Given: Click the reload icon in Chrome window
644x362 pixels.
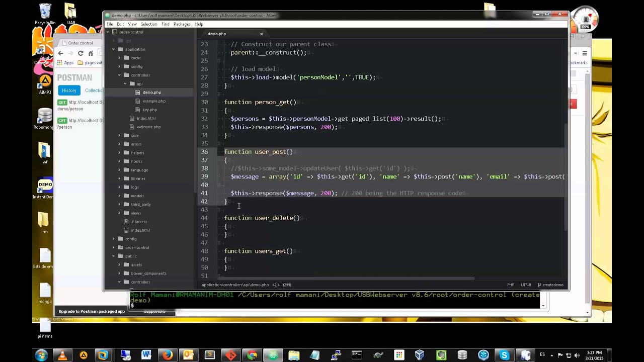Looking at the screenshot, I should pos(80,53).
